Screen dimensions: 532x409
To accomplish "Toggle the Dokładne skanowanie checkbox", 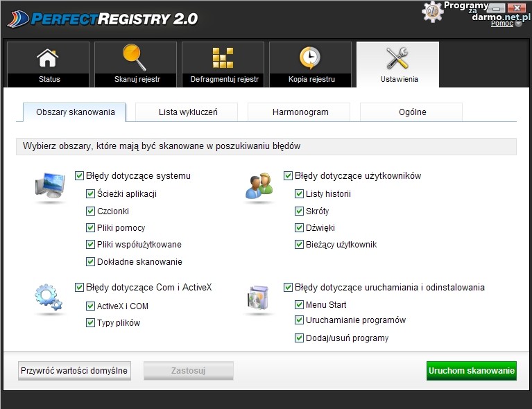I will tap(91, 262).
